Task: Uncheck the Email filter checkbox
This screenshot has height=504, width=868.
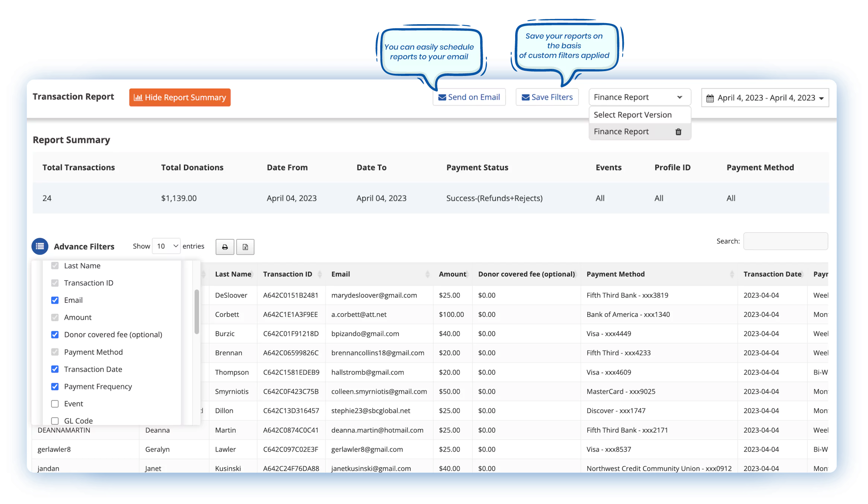Action: click(x=55, y=300)
